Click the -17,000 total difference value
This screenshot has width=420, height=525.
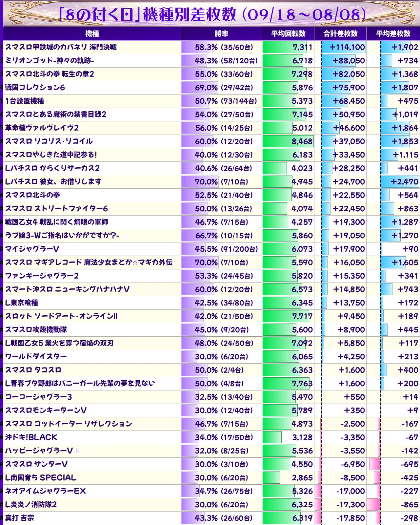(350, 491)
